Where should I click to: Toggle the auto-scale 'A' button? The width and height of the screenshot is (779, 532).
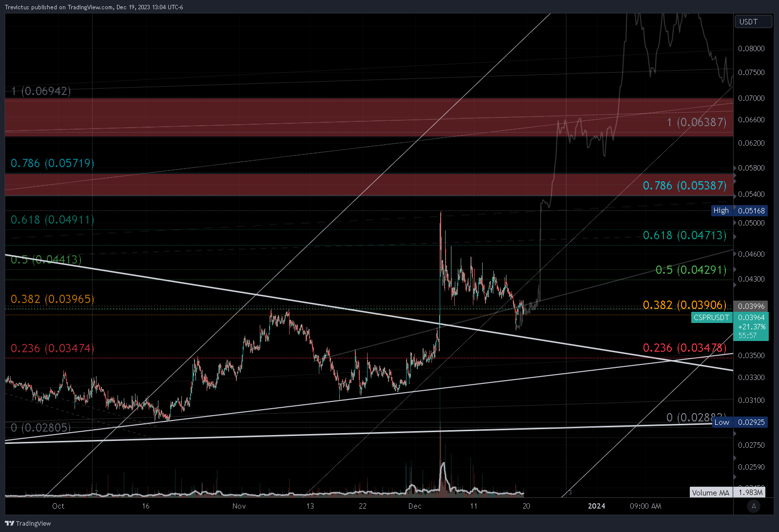[754, 506]
